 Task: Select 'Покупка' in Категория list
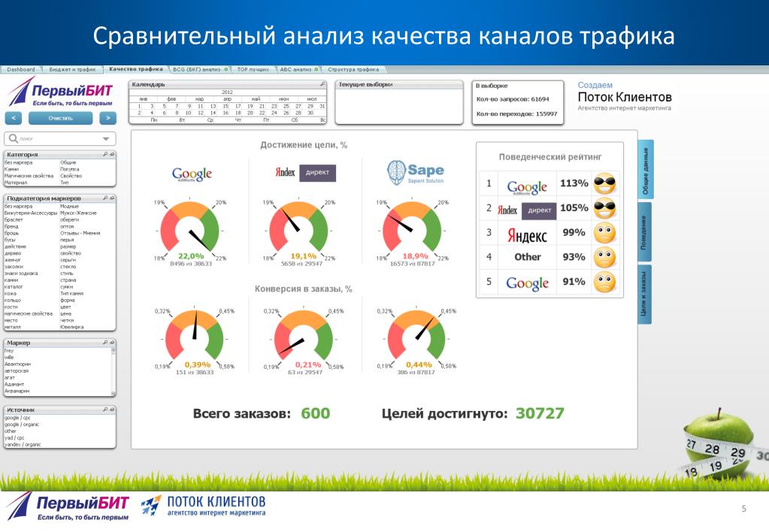[x=70, y=169]
